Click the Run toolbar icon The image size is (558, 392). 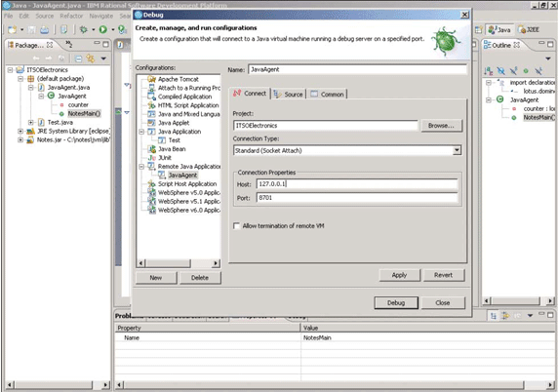103,29
